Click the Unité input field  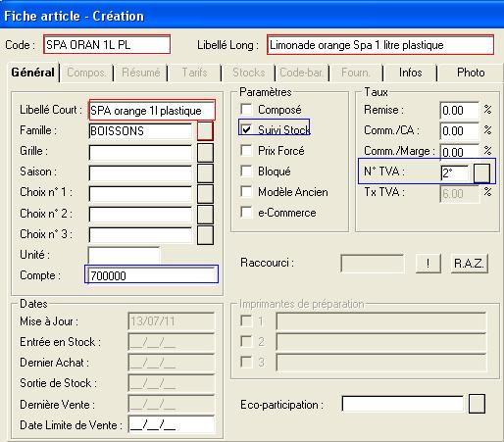point(125,255)
